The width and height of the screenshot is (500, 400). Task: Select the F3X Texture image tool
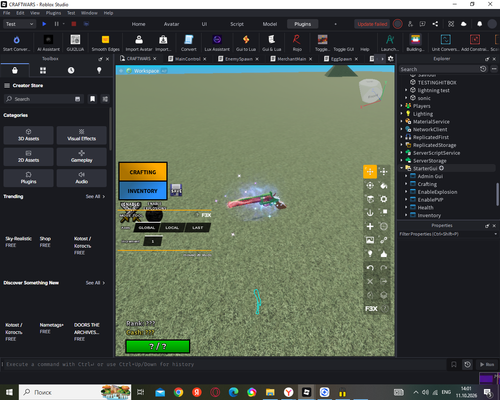point(370,240)
